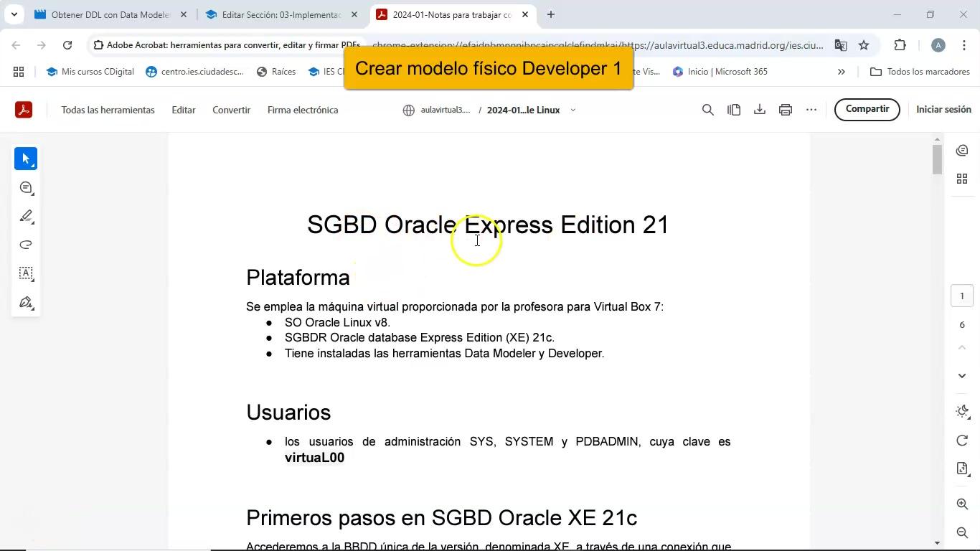This screenshot has width=980, height=551.
Task: Open the Convertir menu
Action: [x=231, y=110]
